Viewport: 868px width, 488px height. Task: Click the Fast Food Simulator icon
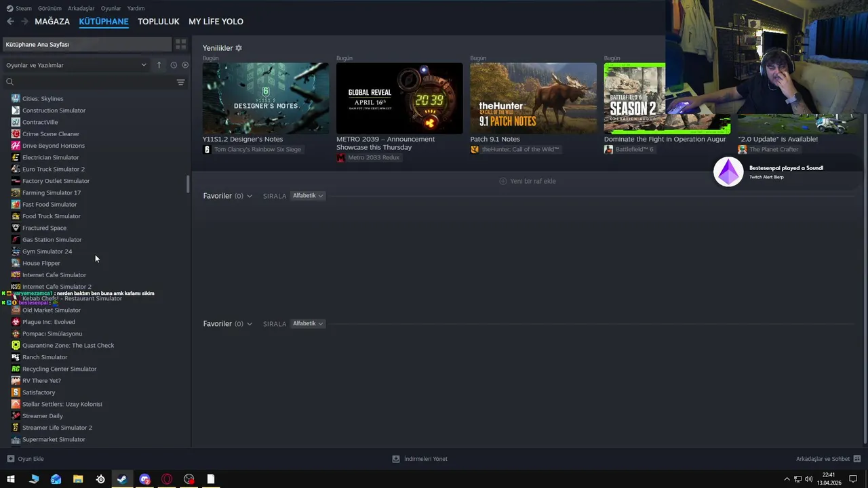(x=16, y=204)
